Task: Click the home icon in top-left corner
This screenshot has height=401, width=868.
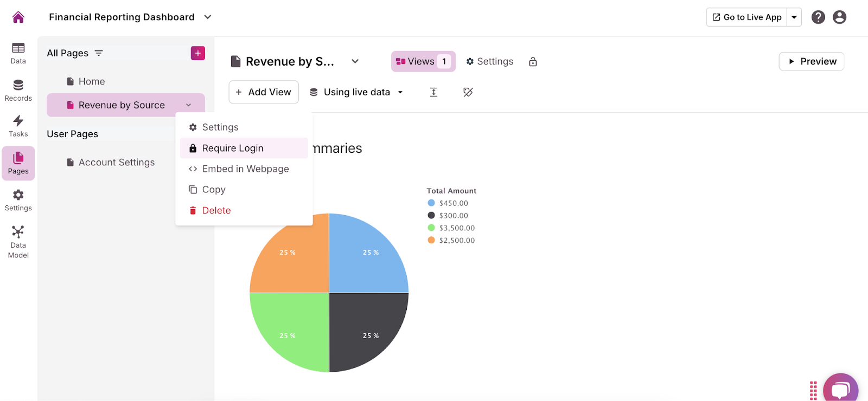Action: [18, 17]
